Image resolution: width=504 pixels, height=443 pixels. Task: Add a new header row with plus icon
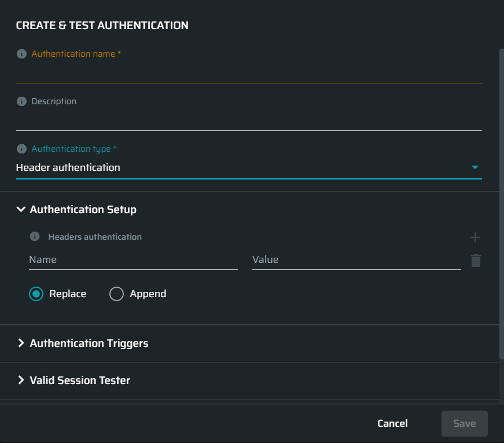coord(475,238)
